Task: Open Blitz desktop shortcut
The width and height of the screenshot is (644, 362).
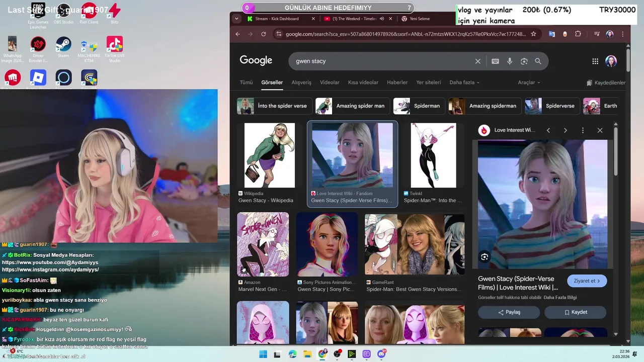Action: 115,14
